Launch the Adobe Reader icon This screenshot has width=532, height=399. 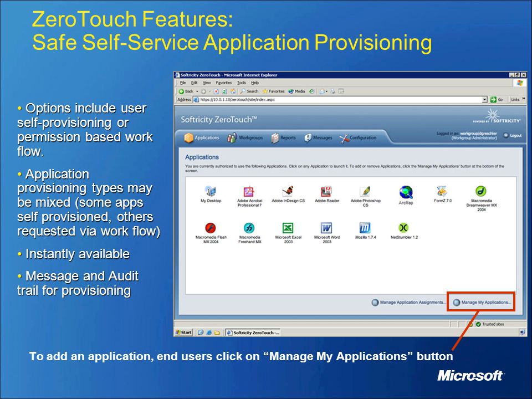pyautogui.click(x=326, y=192)
